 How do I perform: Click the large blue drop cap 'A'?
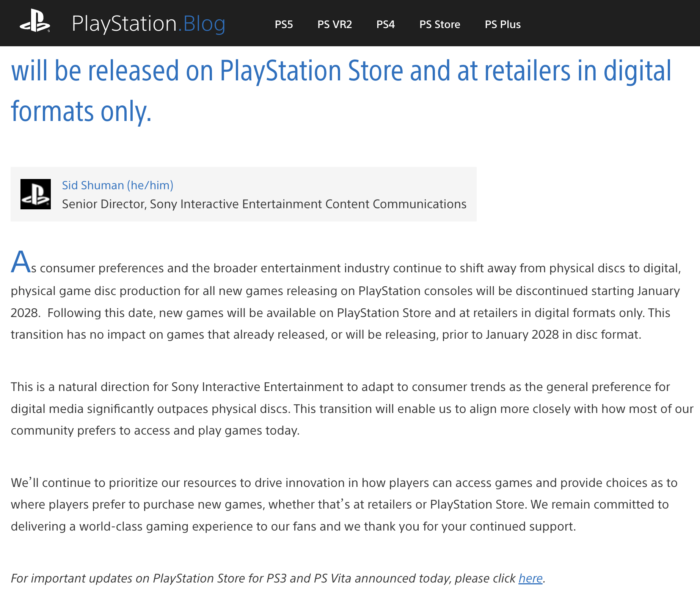(20, 262)
